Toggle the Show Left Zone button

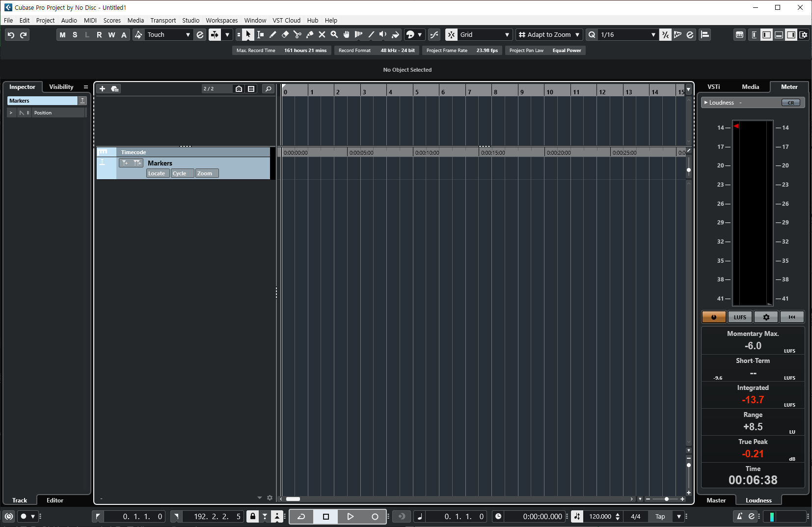tap(766, 35)
